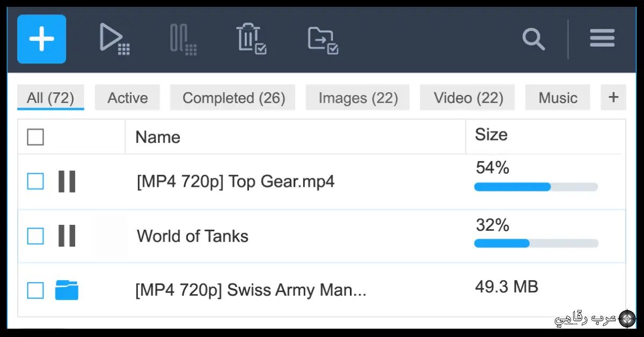Check the checkbox for Top Gear.mp4
Image resolution: width=644 pixels, height=337 pixels.
35,181
